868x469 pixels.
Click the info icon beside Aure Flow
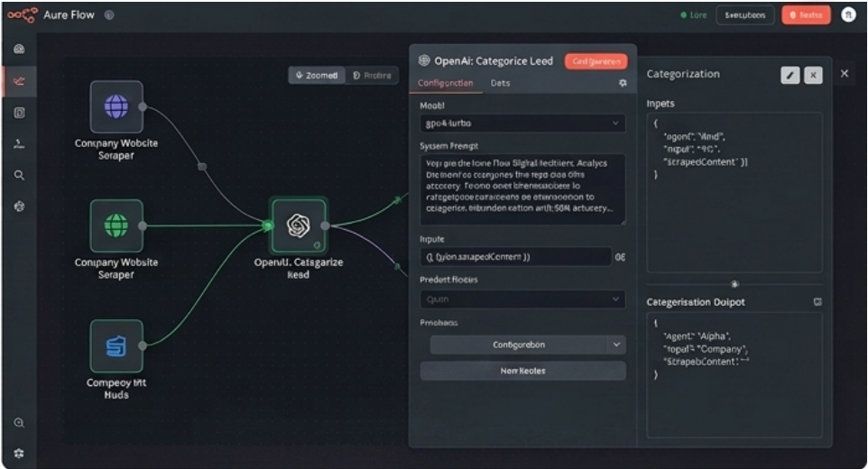coord(109,15)
